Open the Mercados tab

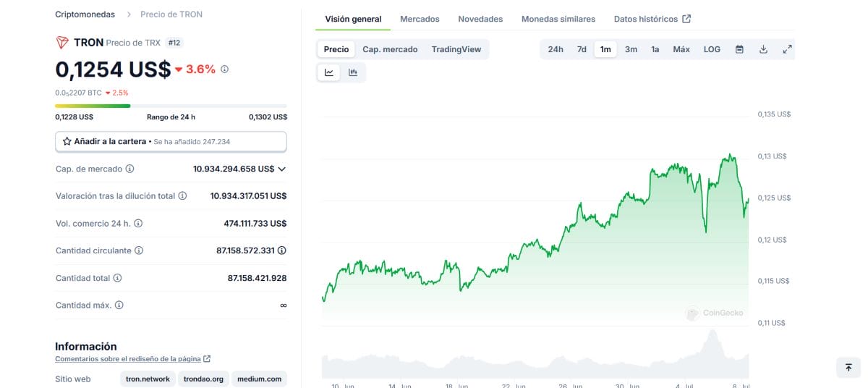point(420,19)
